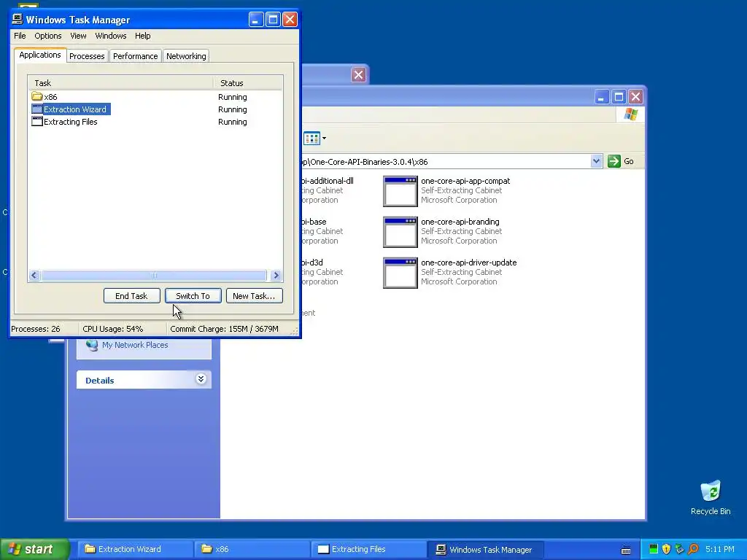Sort tasks by the Status column header
The height and width of the screenshot is (560, 747).
click(x=248, y=83)
